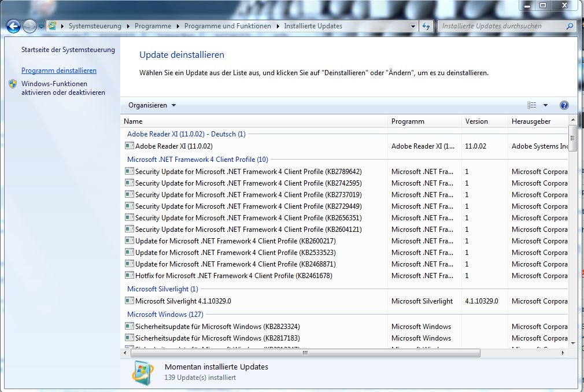The height and width of the screenshot is (392, 584).
Task: Click the Programme breadcrumb
Action: click(153, 26)
